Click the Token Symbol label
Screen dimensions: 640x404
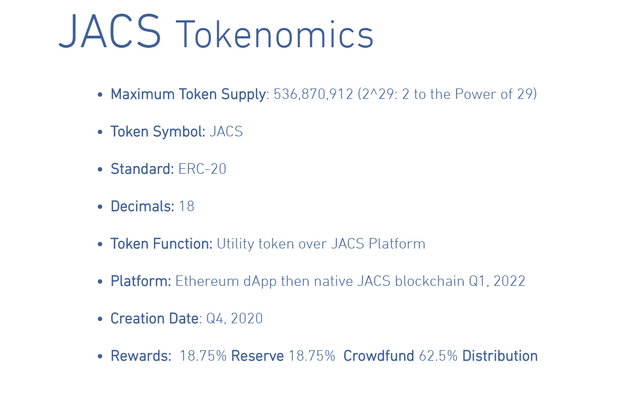(158, 132)
